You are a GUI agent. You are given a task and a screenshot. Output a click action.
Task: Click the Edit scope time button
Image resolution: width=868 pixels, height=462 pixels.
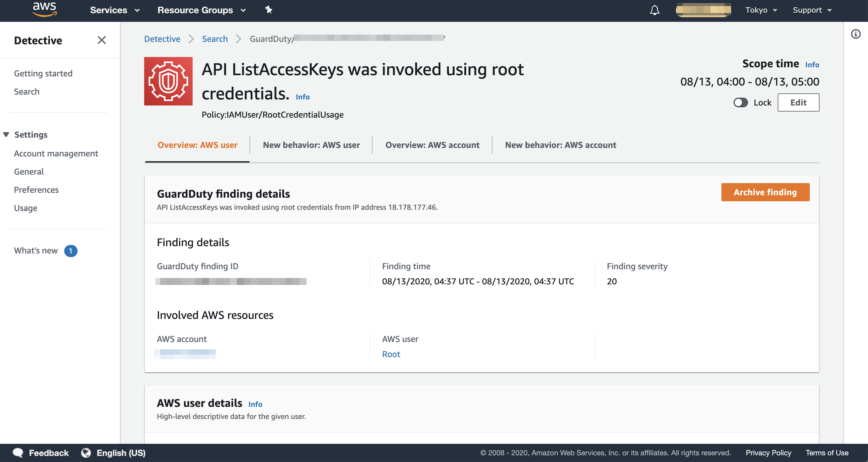(x=798, y=102)
